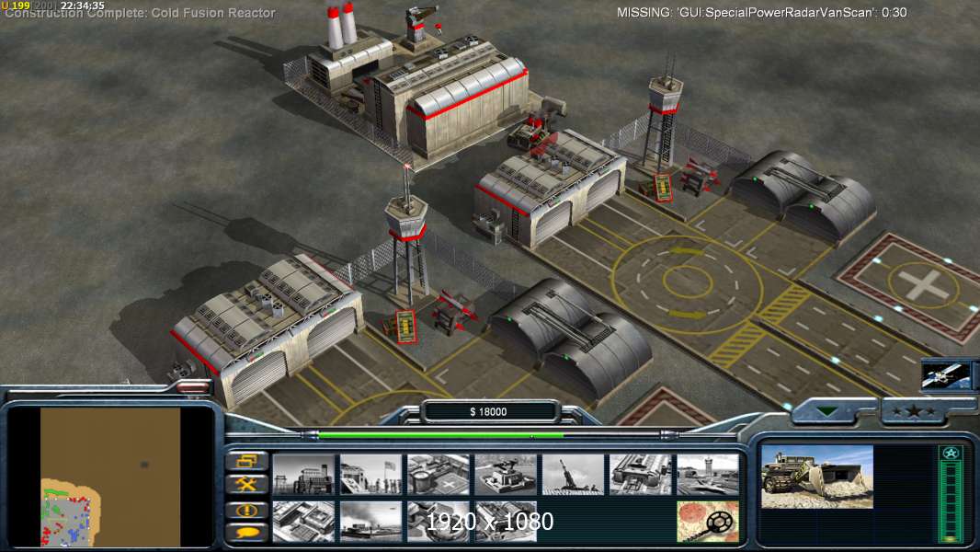980x552 pixels.
Task: Pick the Strategy Center build icon
Action: coord(303,522)
